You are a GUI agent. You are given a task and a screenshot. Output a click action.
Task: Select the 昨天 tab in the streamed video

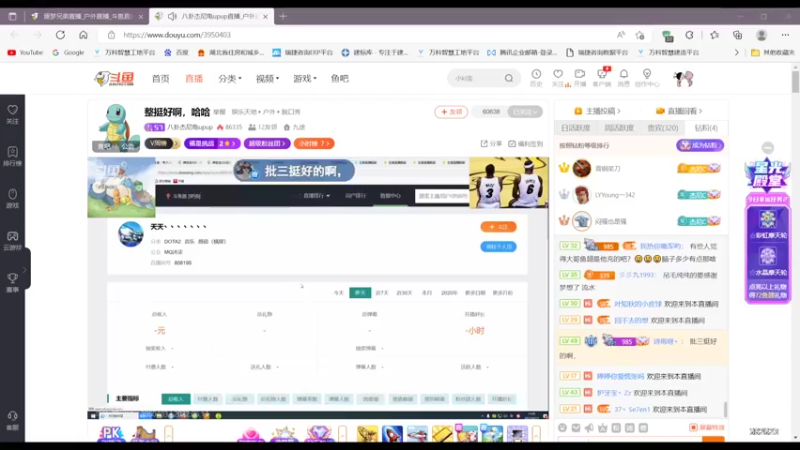360,293
